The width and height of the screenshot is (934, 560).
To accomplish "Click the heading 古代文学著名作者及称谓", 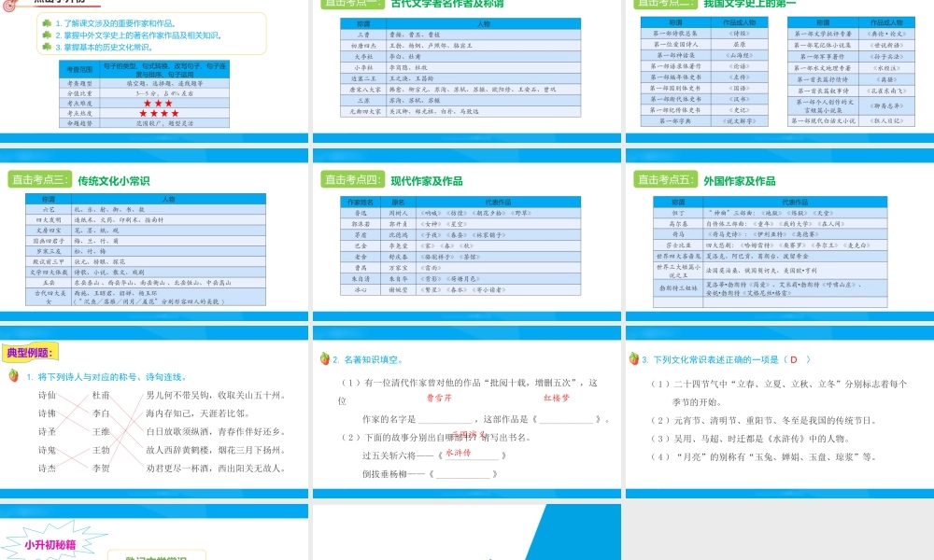I will 446,4.
